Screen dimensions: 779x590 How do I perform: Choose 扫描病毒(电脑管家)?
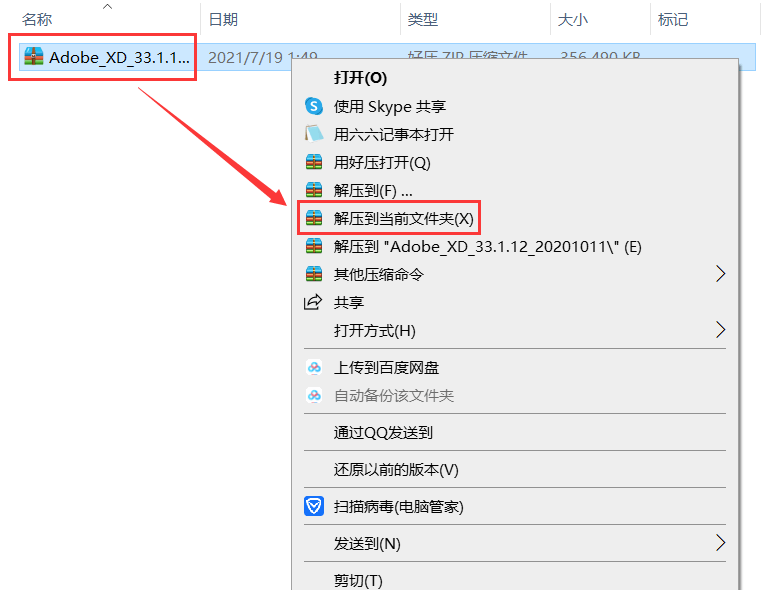point(398,507)
